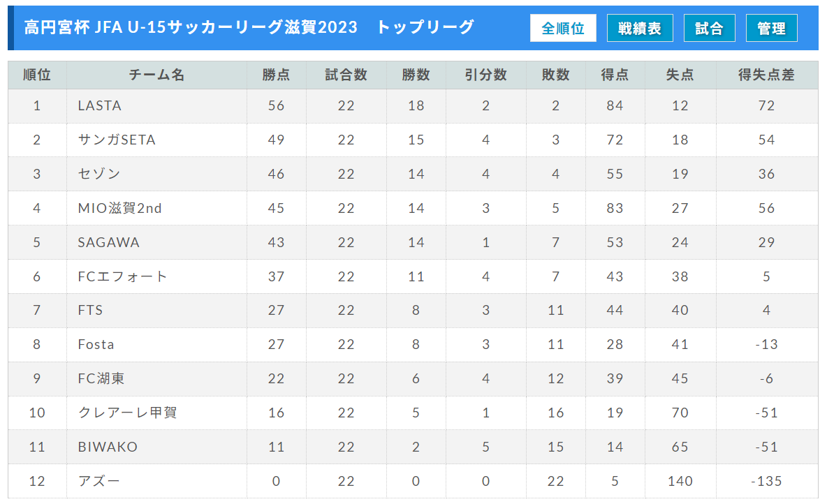Select the BIWAKO team row

click(413, 447)
